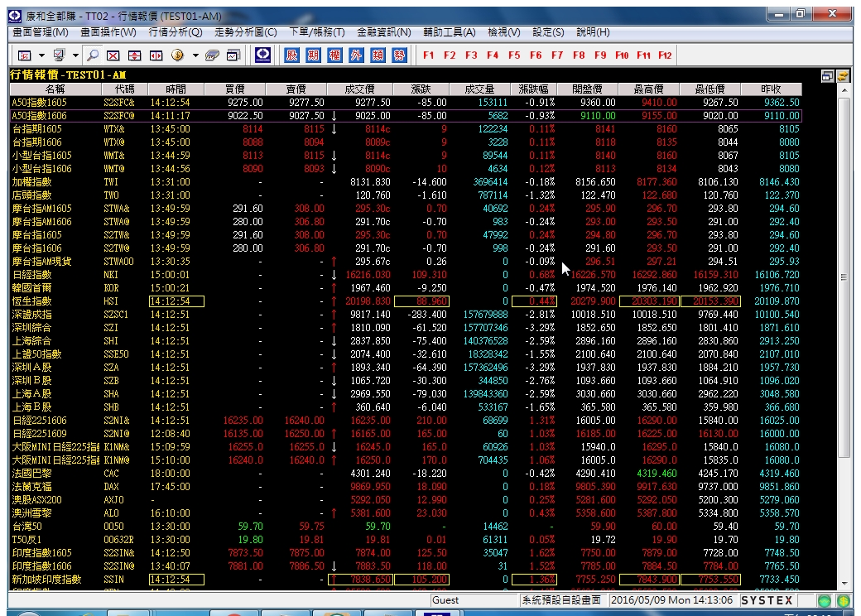Click the restore-panel icon at quote panel top right
Image resolution: width=861 pixels, height=616 pixels.
(x=828, y=76)
